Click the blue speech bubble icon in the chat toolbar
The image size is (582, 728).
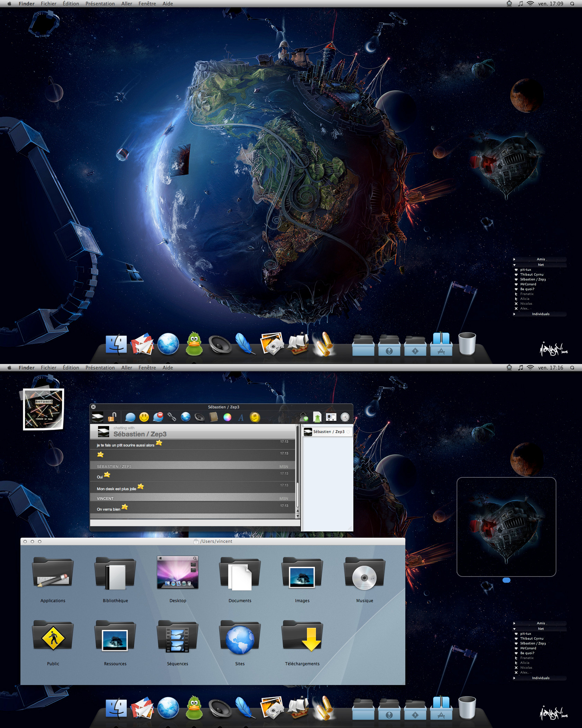tap(130, 417)
